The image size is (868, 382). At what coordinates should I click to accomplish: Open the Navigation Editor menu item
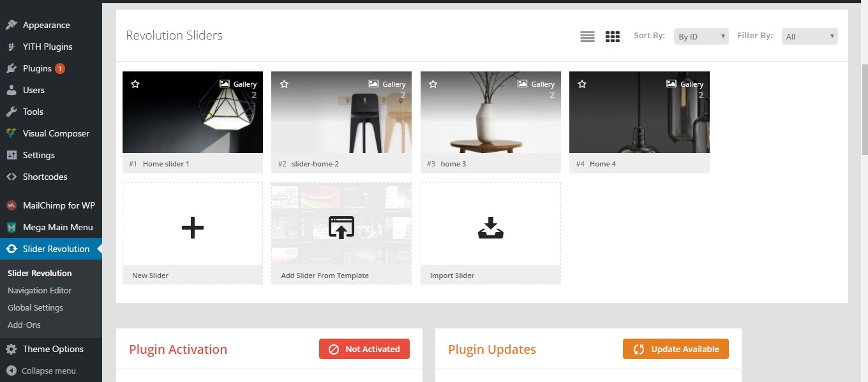[x=40, y=290]
